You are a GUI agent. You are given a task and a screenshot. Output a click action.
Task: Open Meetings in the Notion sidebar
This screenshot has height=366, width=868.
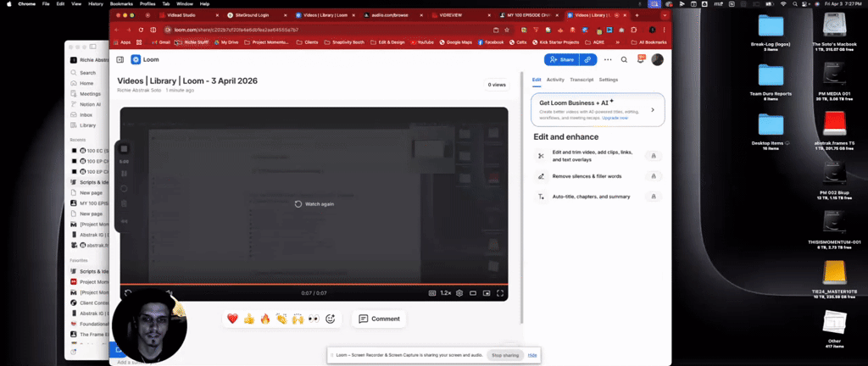(x=86, y=94)
